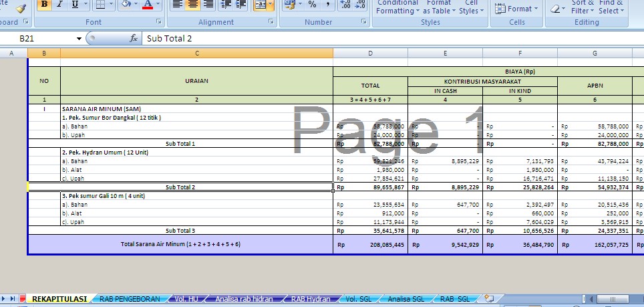Increase Decimal places
The width and height of the screenshot is (644, 307).
point(345,5)
